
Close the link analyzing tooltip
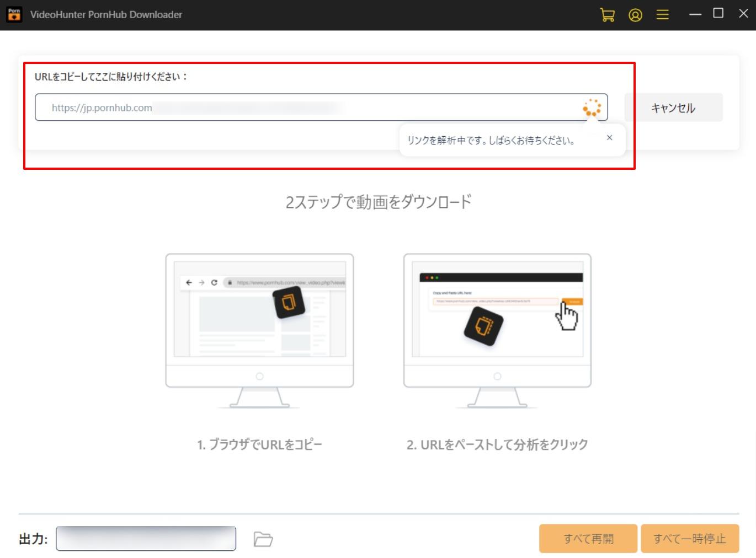[609, 138]
